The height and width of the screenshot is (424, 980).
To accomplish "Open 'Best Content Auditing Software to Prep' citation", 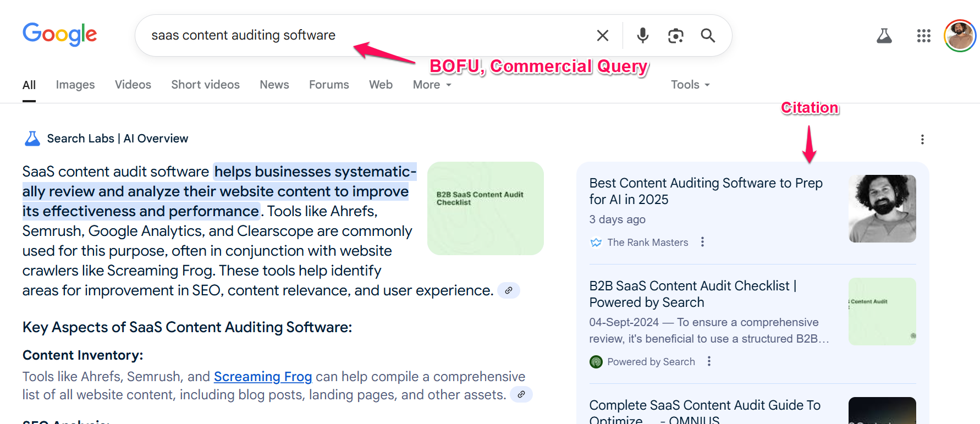I will pyautogui.click(x=706, y=191).
